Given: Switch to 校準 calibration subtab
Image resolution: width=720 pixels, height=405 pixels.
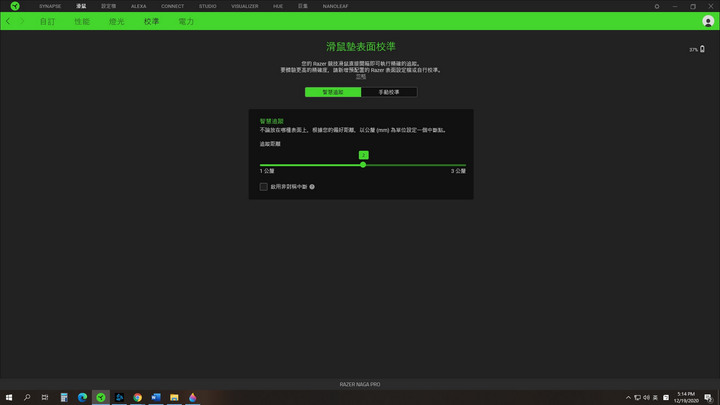Looking at the screenshot, I should 152,22.
